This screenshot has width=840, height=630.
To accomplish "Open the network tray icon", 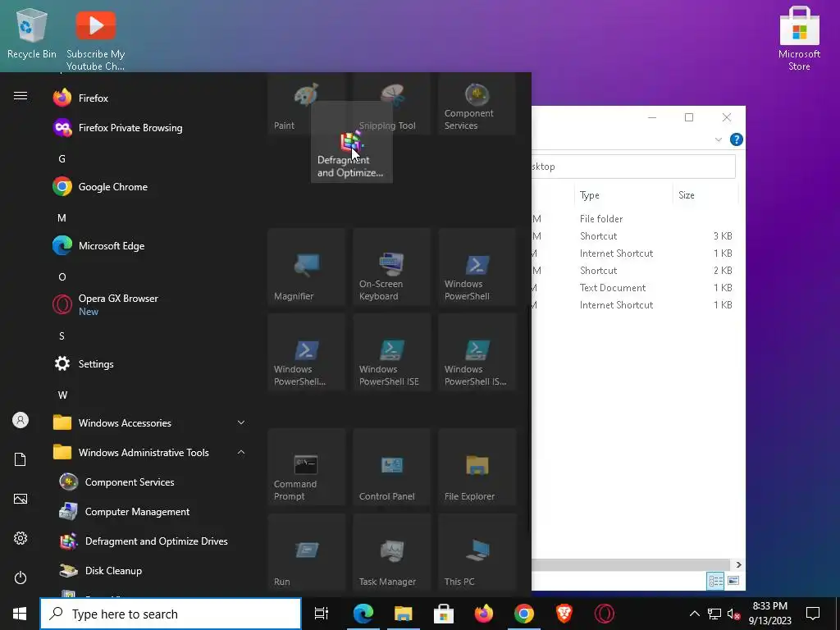I will coord(714,614).
